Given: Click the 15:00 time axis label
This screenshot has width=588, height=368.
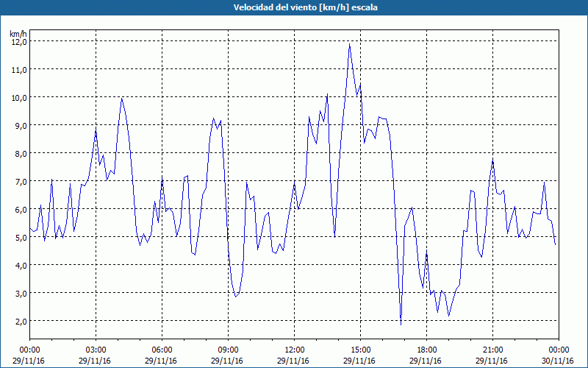Looking at the screenshot, I should click(x=360, y=350).
